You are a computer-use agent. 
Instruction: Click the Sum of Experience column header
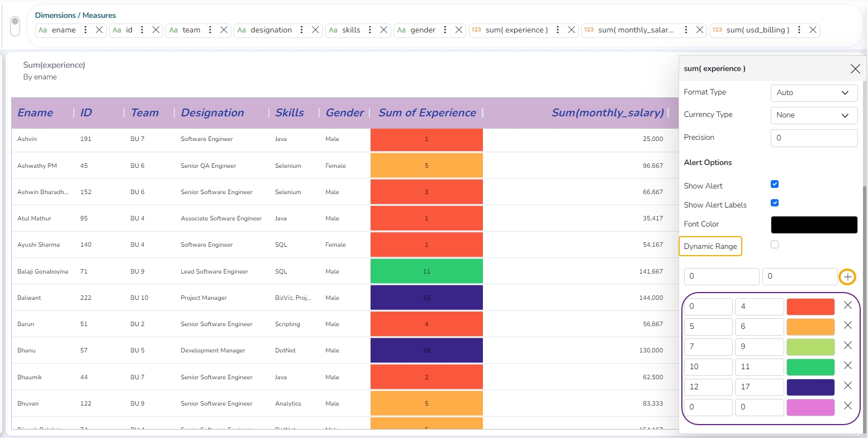tap(427, 113)
